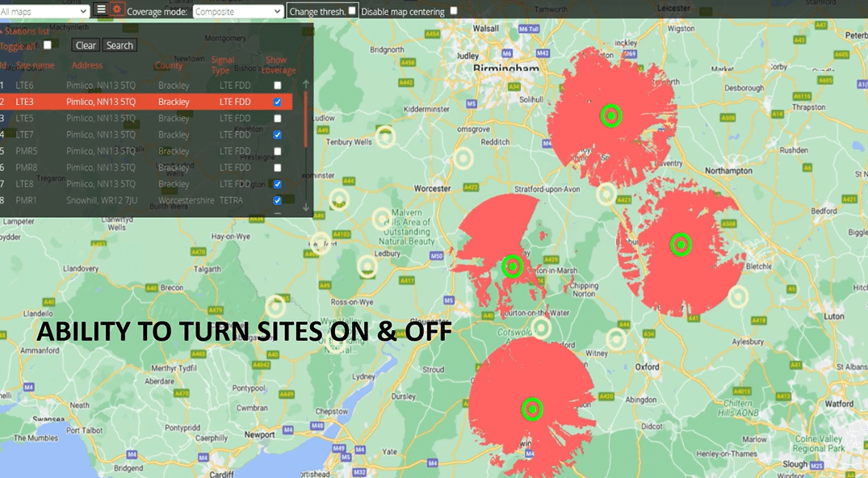Viewport: 868px width, 478px height.
Task: Click pale station marker left of Redditch
Action: (463, 158)
